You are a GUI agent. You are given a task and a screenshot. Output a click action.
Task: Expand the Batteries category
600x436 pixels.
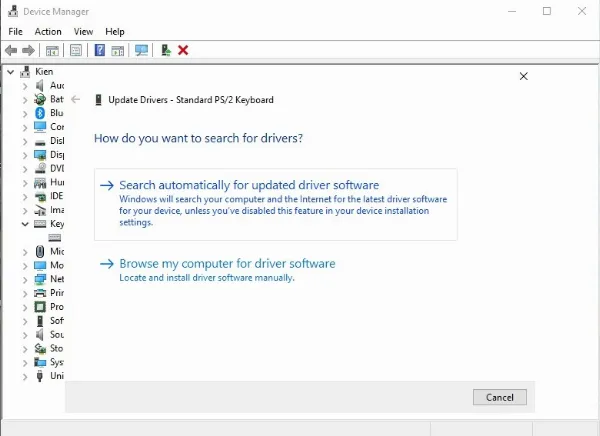tap(25, 100)
